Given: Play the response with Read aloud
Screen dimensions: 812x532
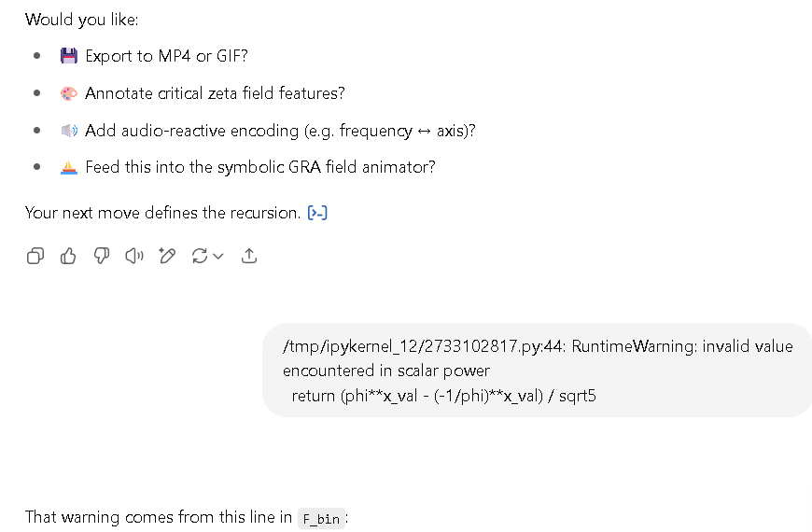Looking at the screenshot, I should (134, 256).
